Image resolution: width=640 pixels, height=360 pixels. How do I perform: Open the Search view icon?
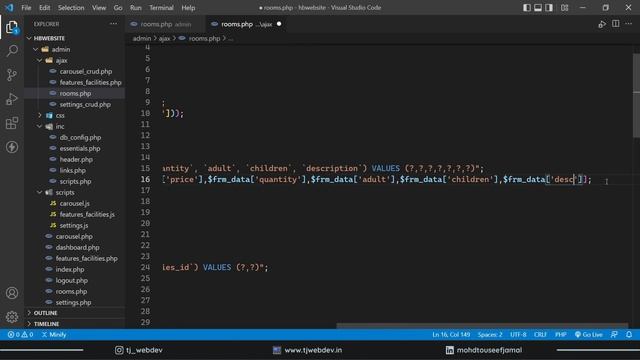point(12,51)
